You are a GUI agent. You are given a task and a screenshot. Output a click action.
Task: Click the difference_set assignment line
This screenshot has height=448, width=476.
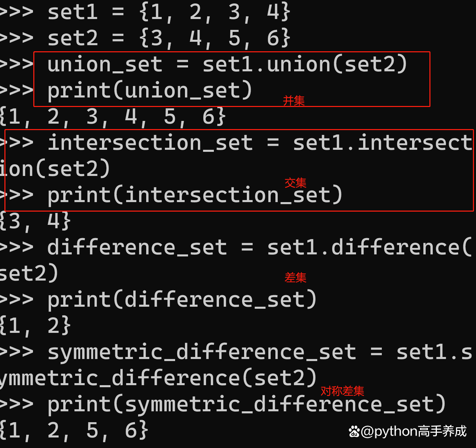click(258, 247)
